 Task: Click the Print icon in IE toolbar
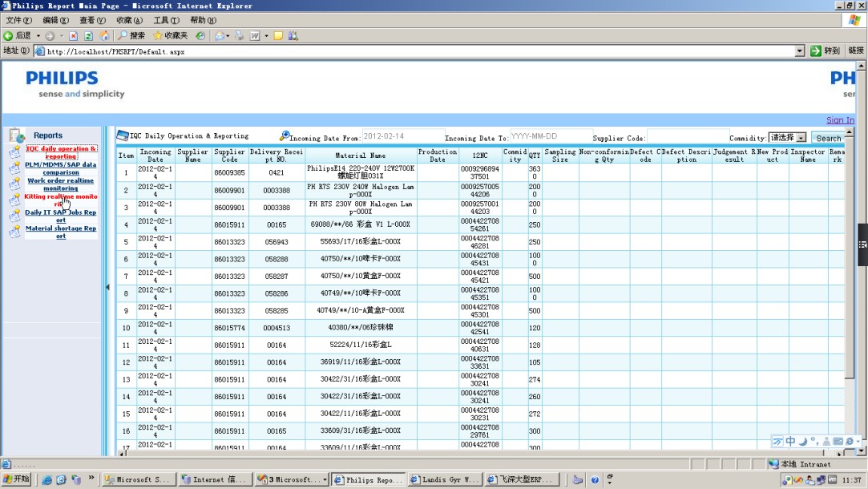(240, 36)
